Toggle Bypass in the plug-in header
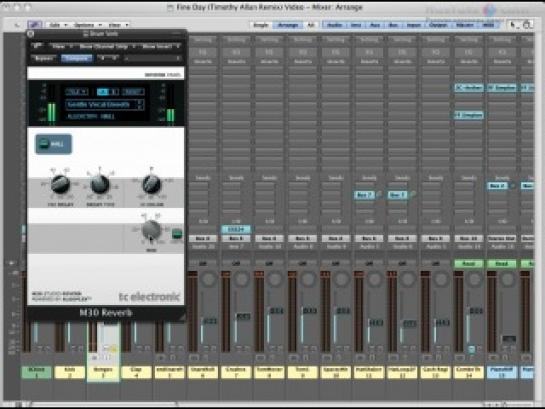The height and width of the screenshot is (409, 545). pyautogui.click(x=44, y=58)
